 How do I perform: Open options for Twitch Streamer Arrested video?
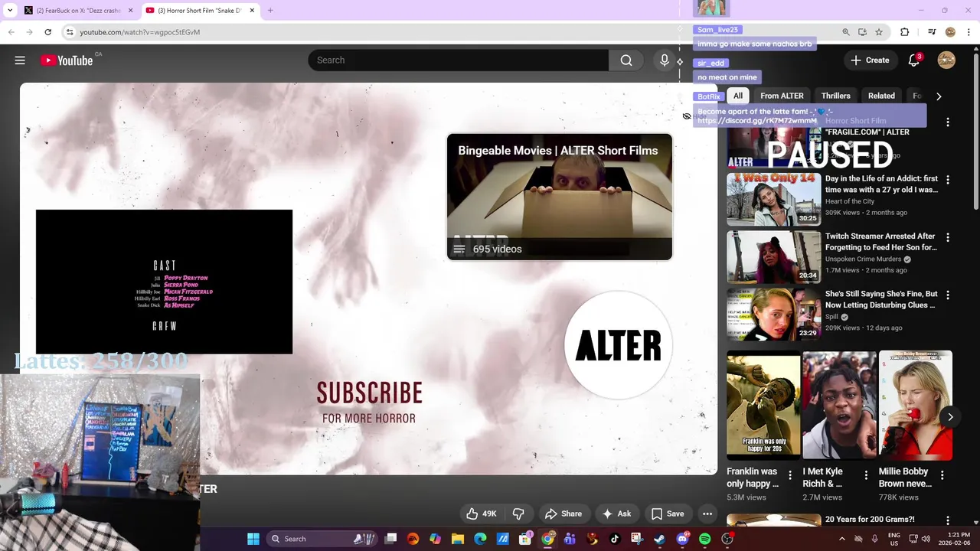pos(948,238)
